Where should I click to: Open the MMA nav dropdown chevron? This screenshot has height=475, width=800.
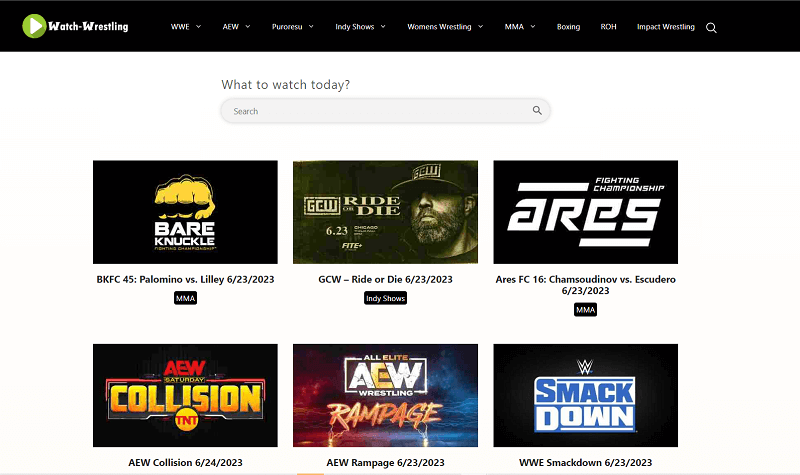533,27
